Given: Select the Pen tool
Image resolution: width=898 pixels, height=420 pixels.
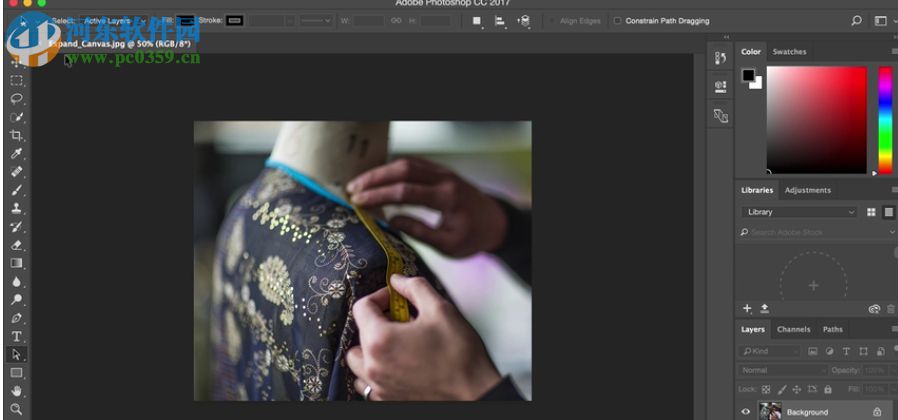Looking at the screenshot, I should click(16, 318).
